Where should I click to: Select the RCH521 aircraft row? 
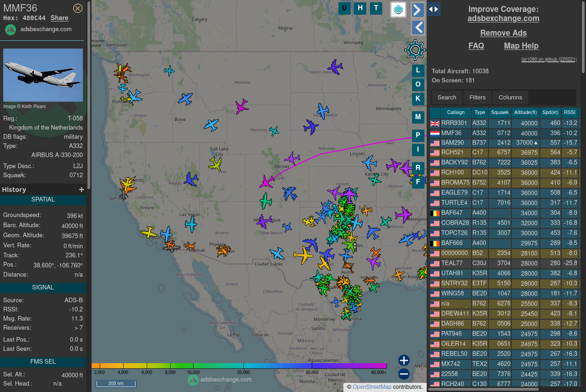coord(505,152)
